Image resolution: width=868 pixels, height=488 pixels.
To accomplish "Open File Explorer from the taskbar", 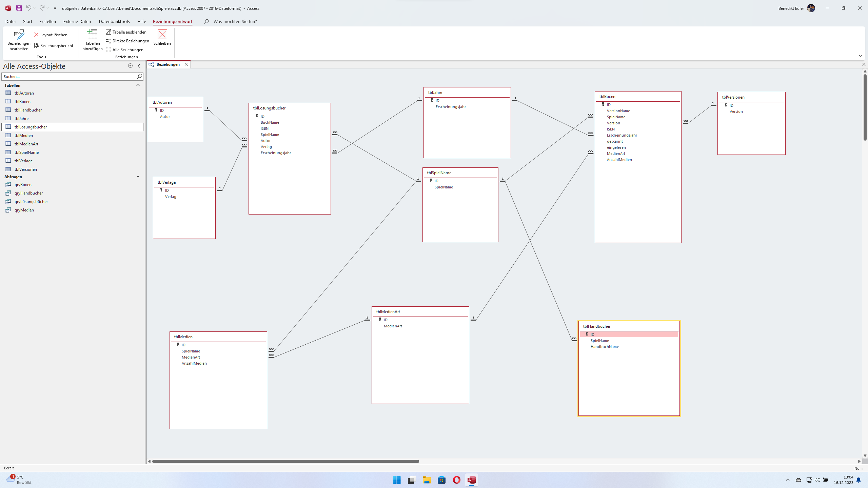I will pyautogui.click(x=427, y=480).
